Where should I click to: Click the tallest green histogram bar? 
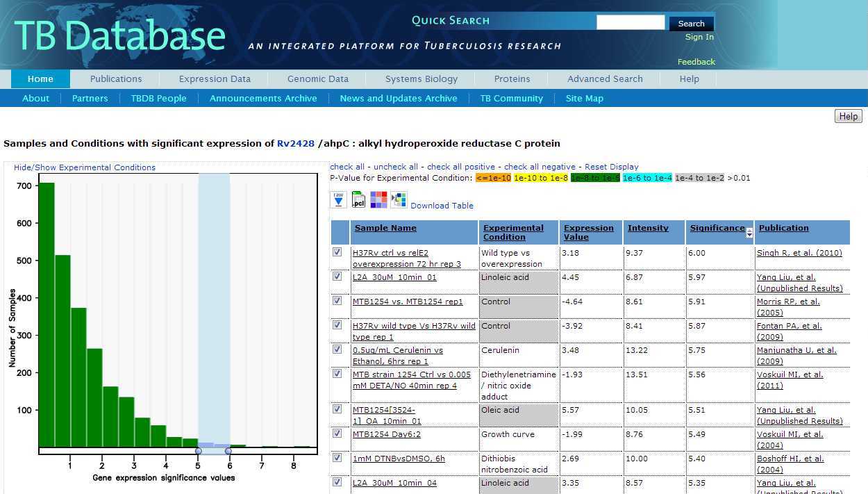pyautogui.click(x=46, y=315)
